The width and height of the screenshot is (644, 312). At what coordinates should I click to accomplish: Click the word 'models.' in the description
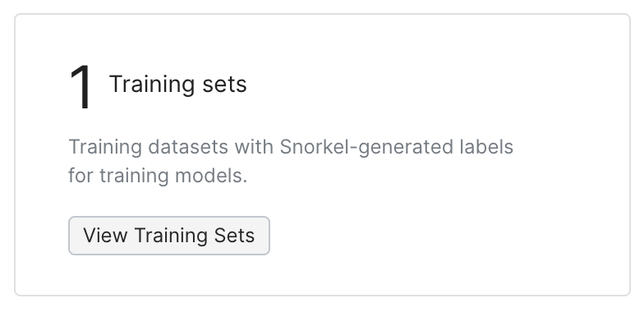211,176
